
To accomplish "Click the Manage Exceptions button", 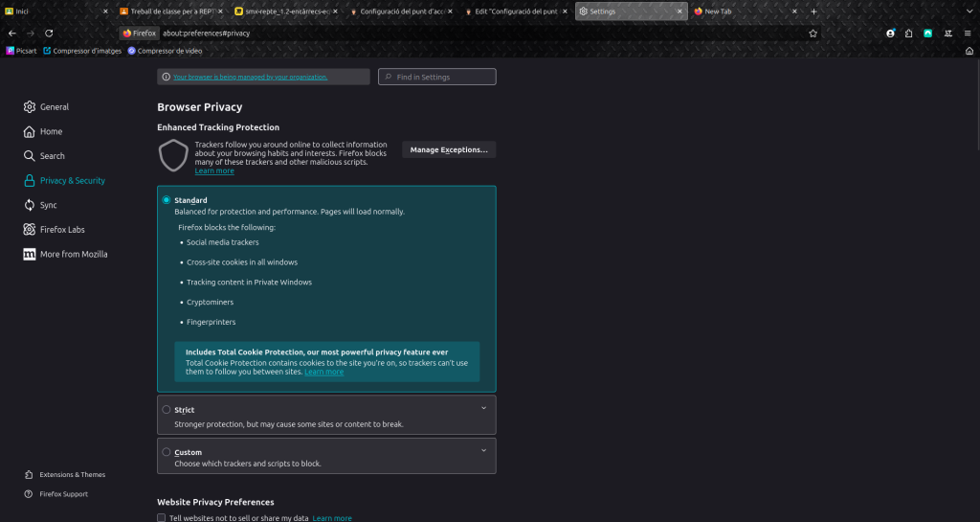I will [x=448, y=149].
